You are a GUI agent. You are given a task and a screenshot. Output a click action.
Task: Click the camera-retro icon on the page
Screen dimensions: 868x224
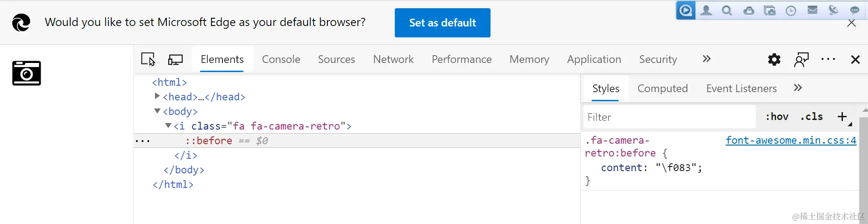26,73
